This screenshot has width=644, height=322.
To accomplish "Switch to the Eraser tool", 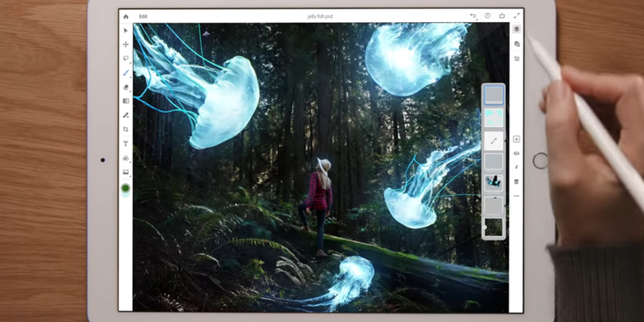I will point(125,87).
